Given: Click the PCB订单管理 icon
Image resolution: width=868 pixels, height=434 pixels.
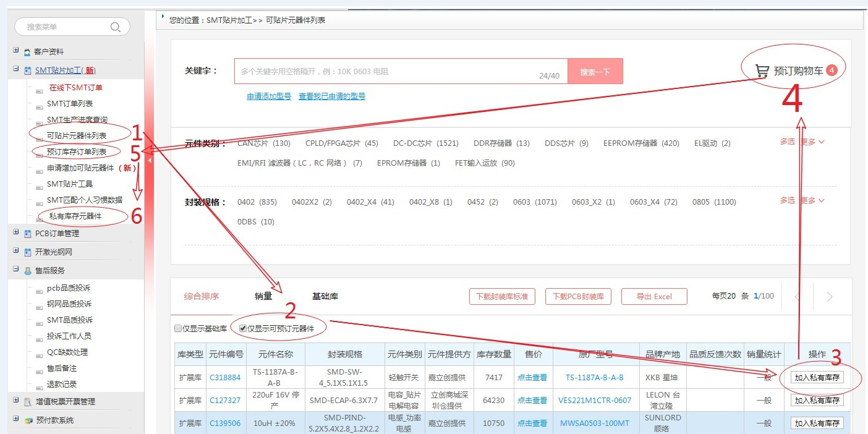Looking at the screenshot, I should point(28,234).
